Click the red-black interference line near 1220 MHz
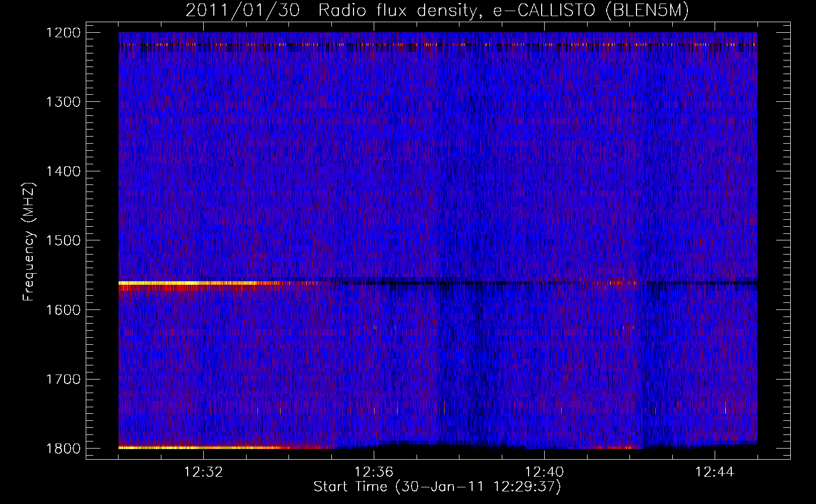816x504 pixels. pos(438,44)
